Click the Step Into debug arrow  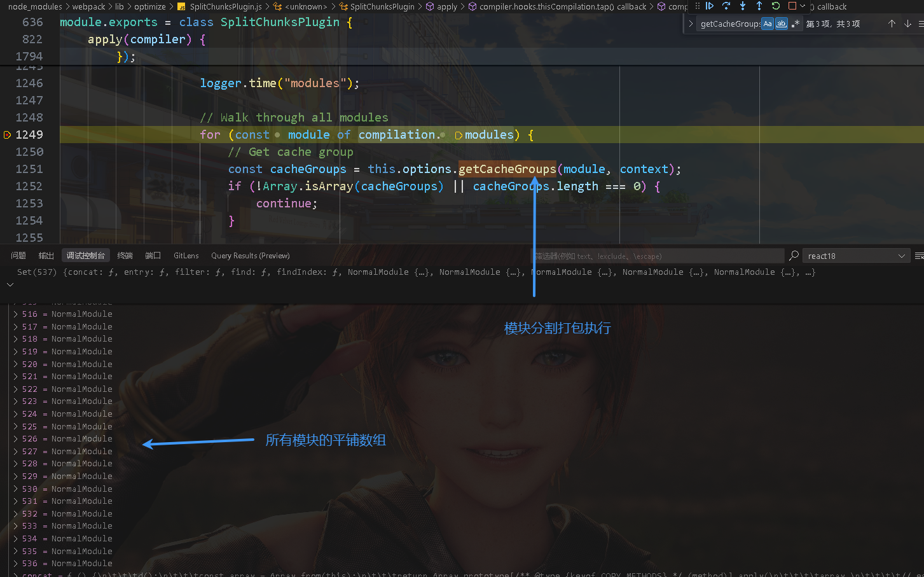point(743,6)
